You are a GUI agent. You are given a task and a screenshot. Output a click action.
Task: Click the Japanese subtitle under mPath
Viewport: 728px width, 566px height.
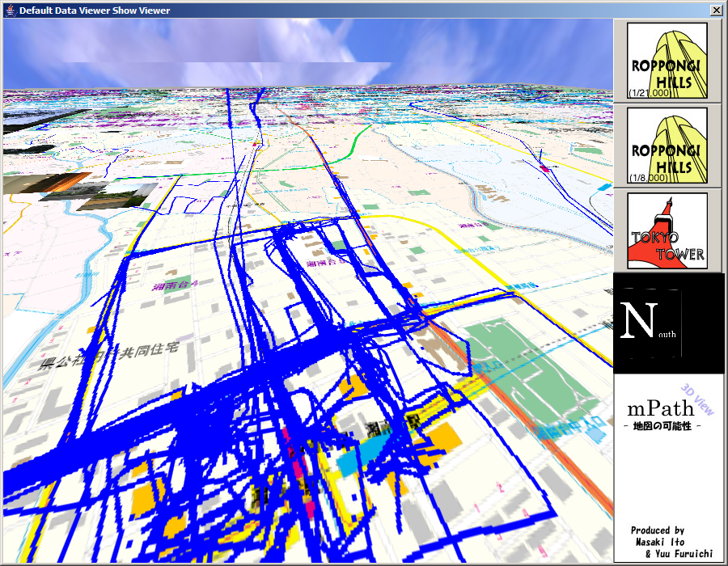(x=662, y=425)
